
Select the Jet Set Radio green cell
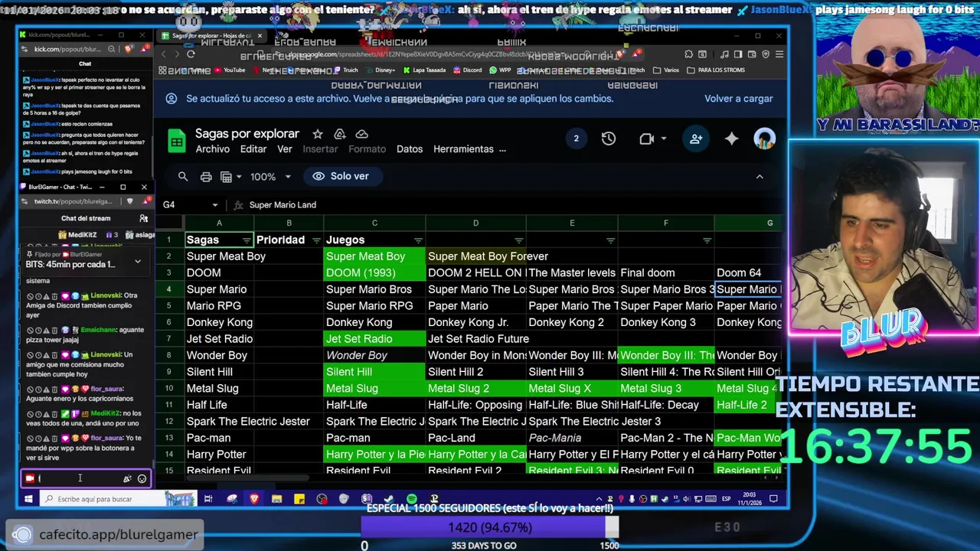pos(374,339)
